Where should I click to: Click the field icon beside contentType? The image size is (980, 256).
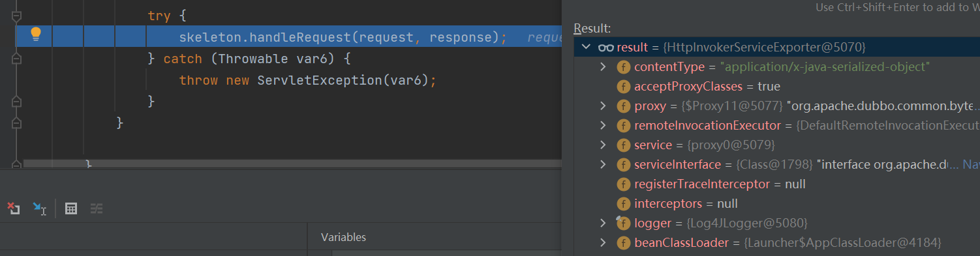[623, 67]
